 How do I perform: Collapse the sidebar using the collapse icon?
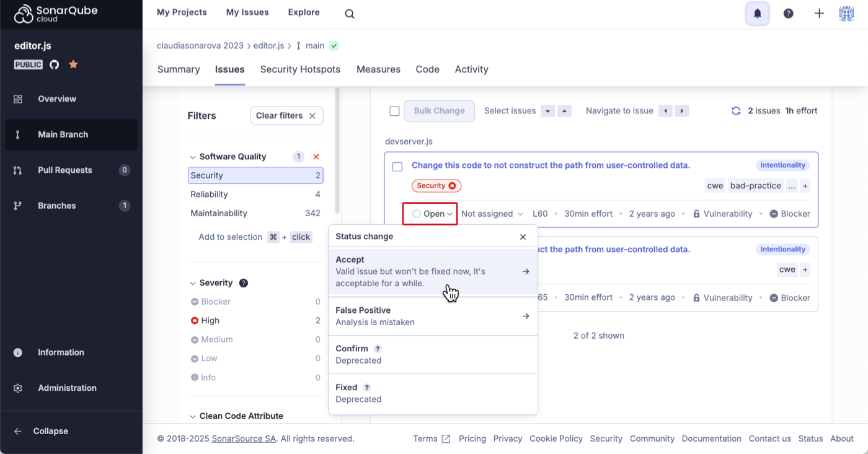(x=17, y=431)
